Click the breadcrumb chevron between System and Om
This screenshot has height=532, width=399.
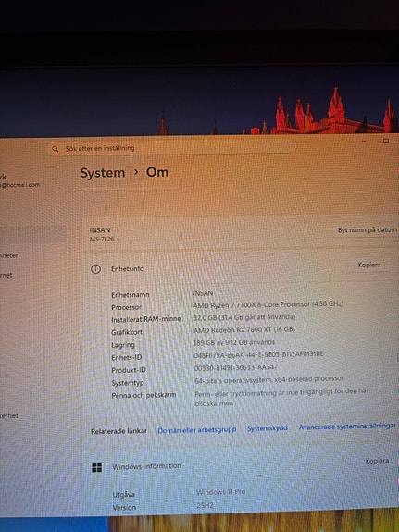[x=136, y=172]
